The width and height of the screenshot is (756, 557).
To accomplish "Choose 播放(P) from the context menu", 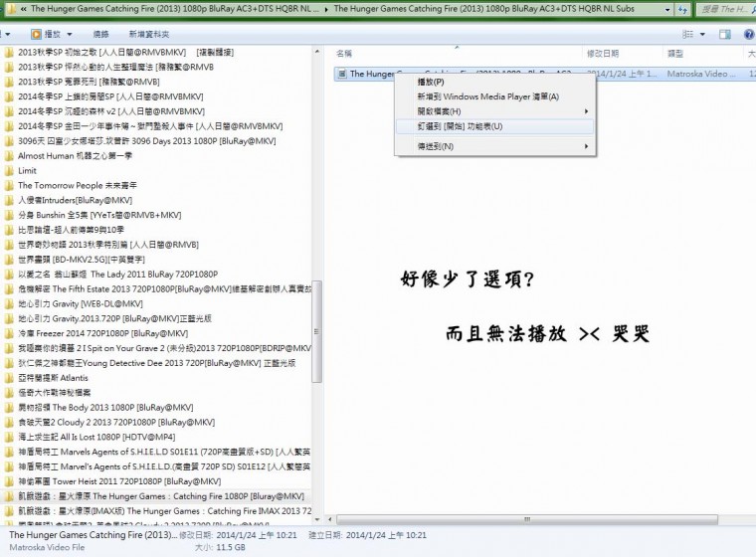I will (x=494, y=82).
